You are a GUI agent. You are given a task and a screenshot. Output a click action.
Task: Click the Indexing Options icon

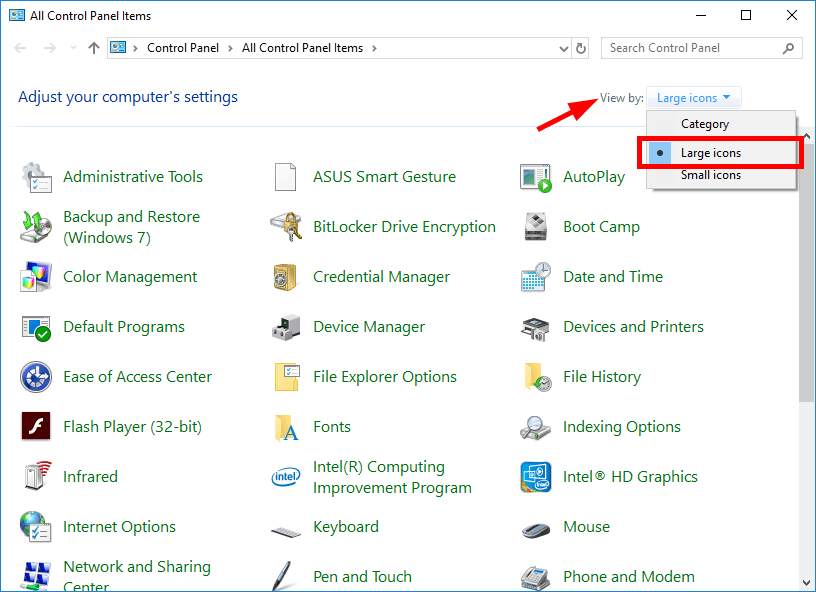coord(536,427)
